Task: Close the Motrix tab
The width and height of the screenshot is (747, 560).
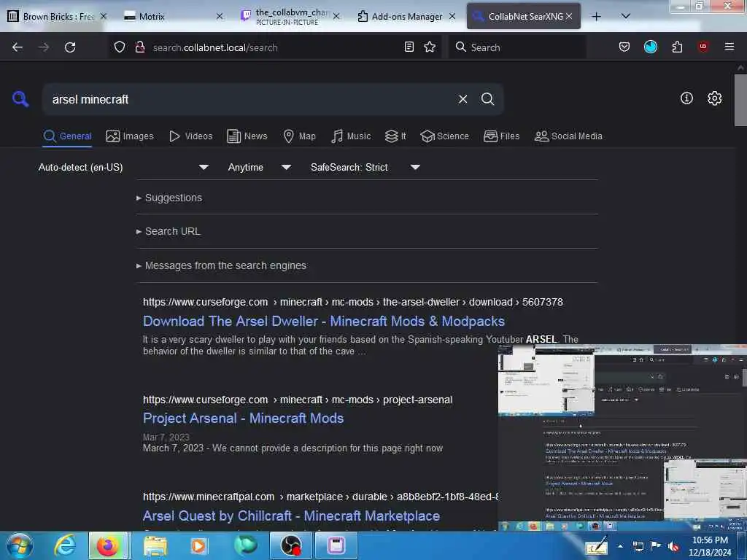Action: click(x=219, y=17)
